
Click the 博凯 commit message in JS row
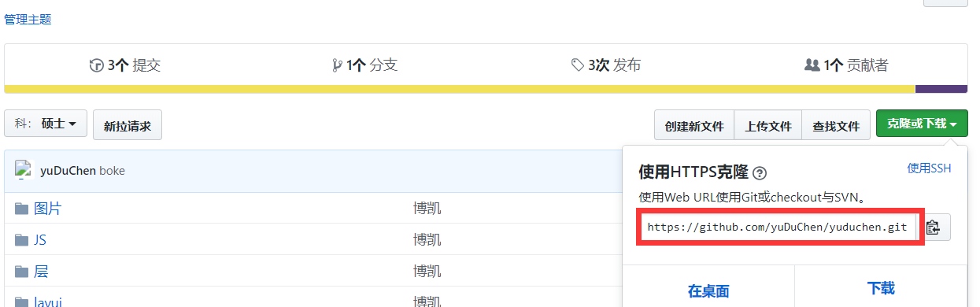(427, 240)
